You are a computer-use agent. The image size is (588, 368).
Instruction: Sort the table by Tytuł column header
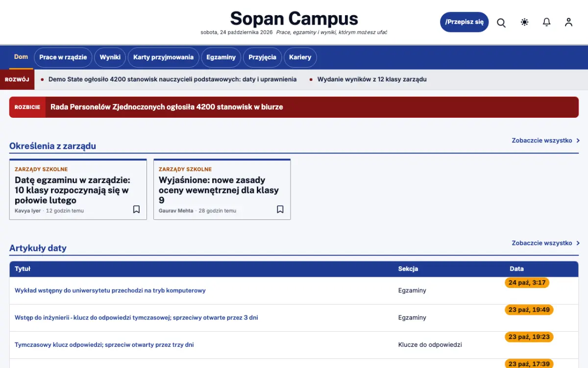click(23, 269)
